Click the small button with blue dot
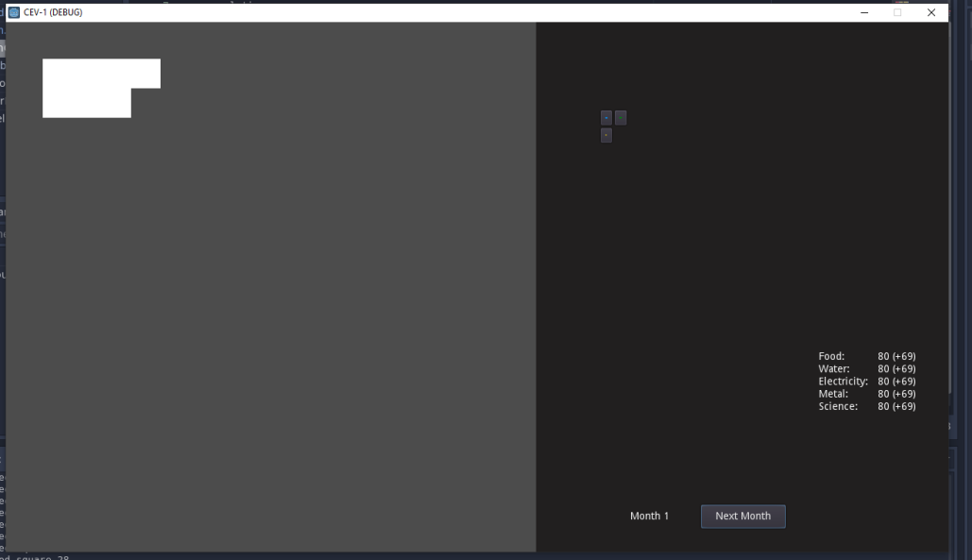Screen dimensions: 972x560 (606, 118)
